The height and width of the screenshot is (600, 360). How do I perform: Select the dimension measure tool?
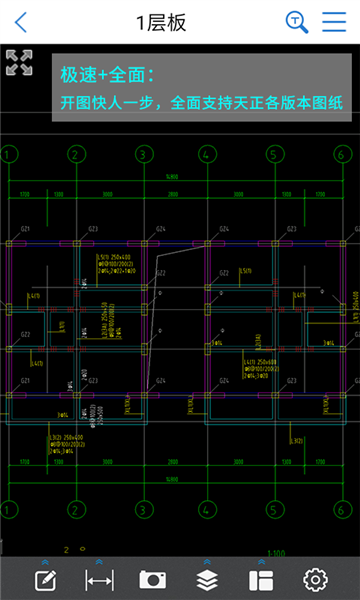[99, 580]
